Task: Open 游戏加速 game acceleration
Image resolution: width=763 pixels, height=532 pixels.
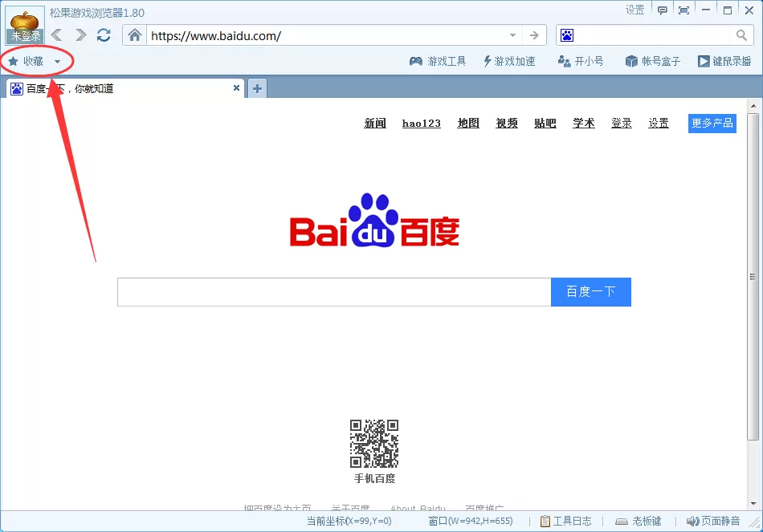Action: click(x=509, y=61)
